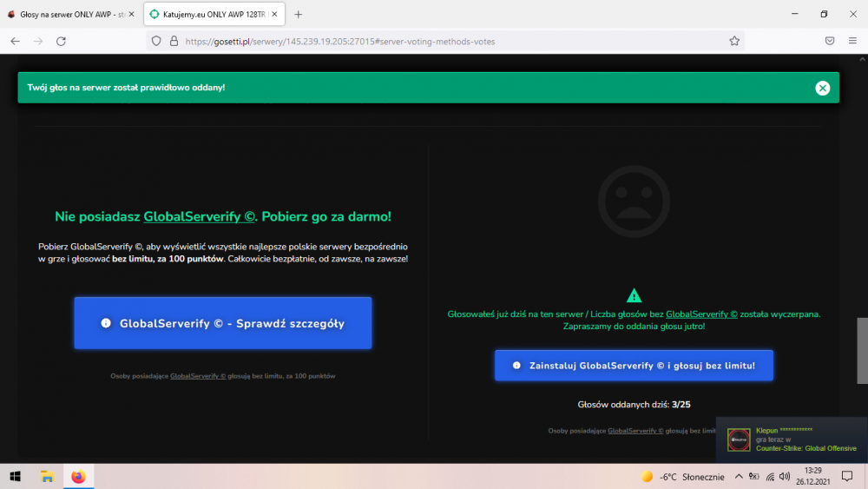Select the 'Katujemy.eu ONLY AWP 128TR' tab
The width and height of the screenshot is (868, 489).
214,15
